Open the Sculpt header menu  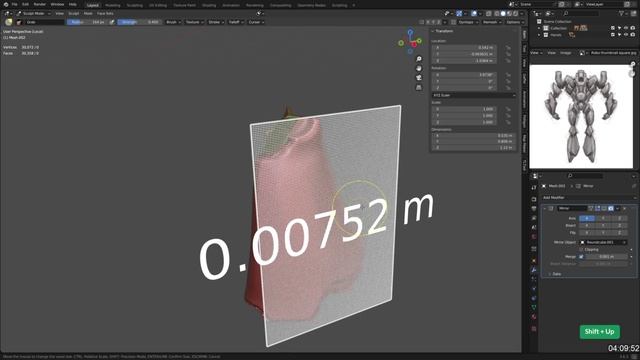click(73, 13)
